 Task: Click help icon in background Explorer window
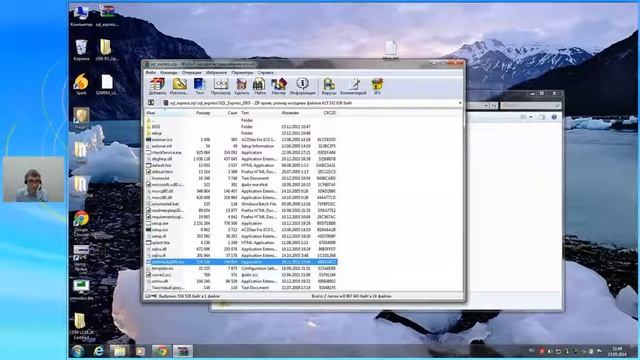pyautogui.click(x=554, y=117)
